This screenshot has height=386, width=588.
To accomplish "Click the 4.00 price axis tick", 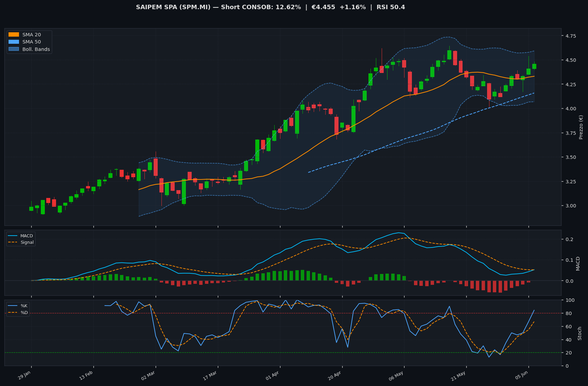I will [570, 109].
